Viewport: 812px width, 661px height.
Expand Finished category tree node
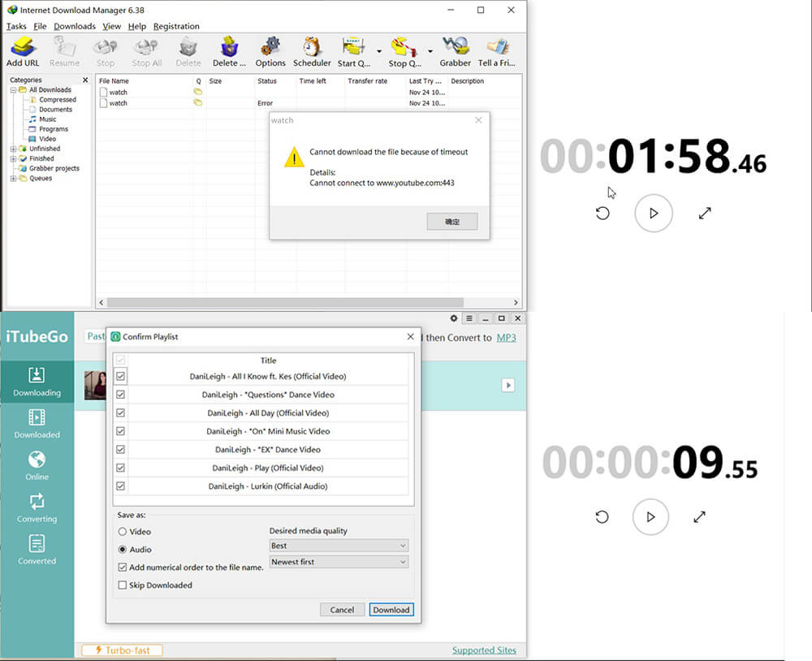coord(14,158)
